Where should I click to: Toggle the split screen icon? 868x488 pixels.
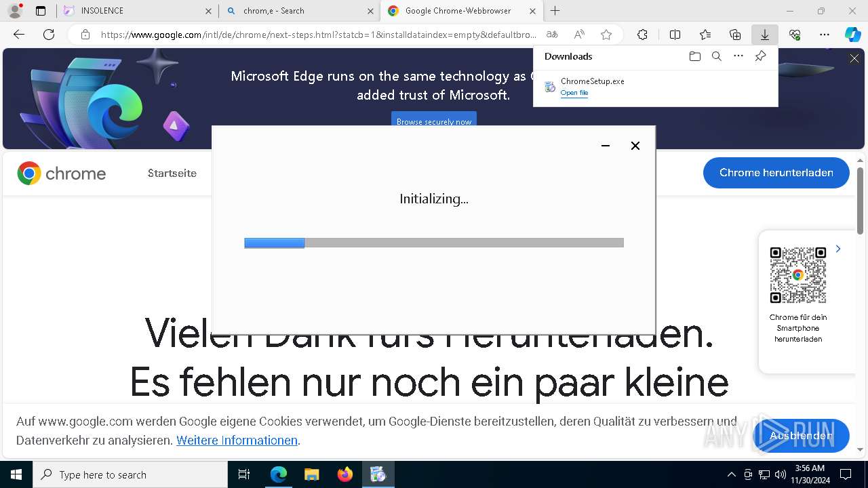pyautogui.click(x=675, y=35)
